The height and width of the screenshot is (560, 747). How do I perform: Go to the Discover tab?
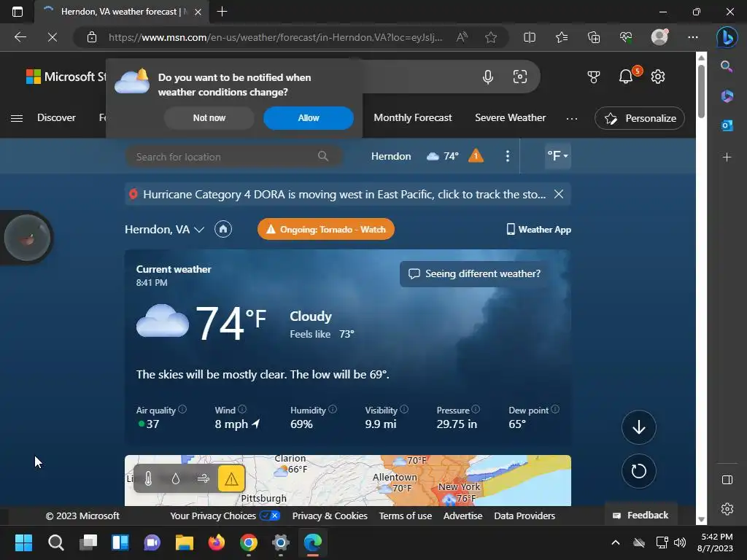tap(56, 117)
